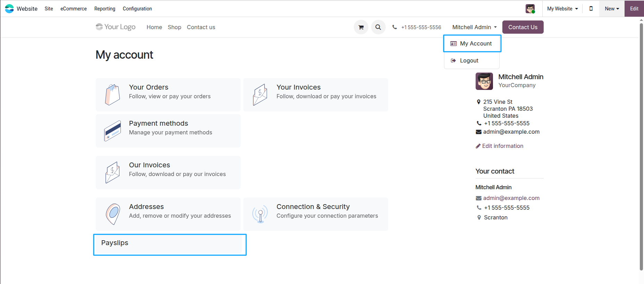Image resolution: width=644 pixels, height=284 pixels.
Task: Collapse the Mitchell Admin user dropdown
Action: pos(474,27)
